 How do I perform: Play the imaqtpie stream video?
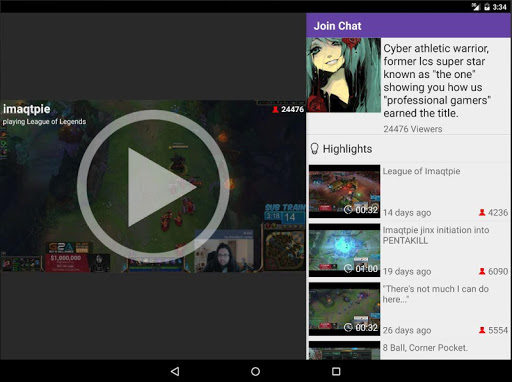click(153, 187)
